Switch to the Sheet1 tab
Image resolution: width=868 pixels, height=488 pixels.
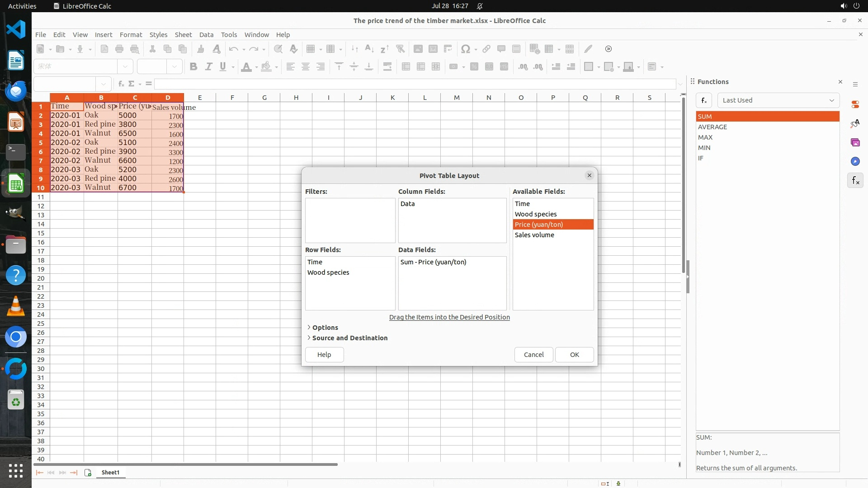point(110,473)
